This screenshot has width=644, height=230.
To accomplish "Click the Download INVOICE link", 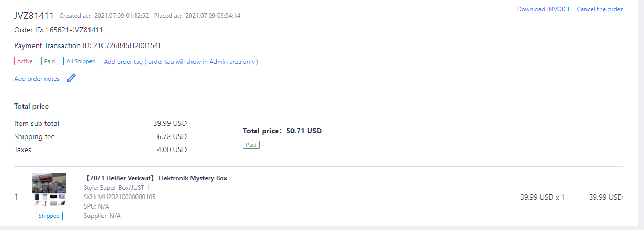I will (544, 9).
